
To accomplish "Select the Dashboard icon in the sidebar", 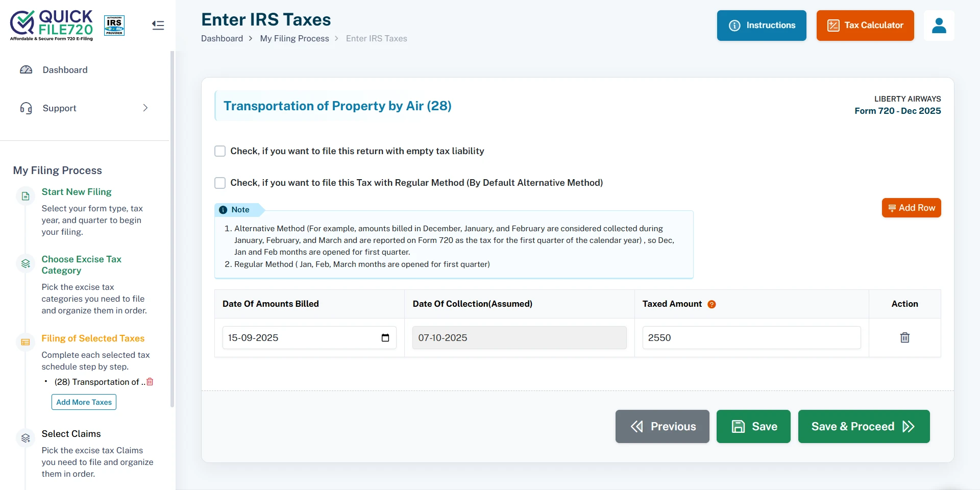I will coord(27,69).
